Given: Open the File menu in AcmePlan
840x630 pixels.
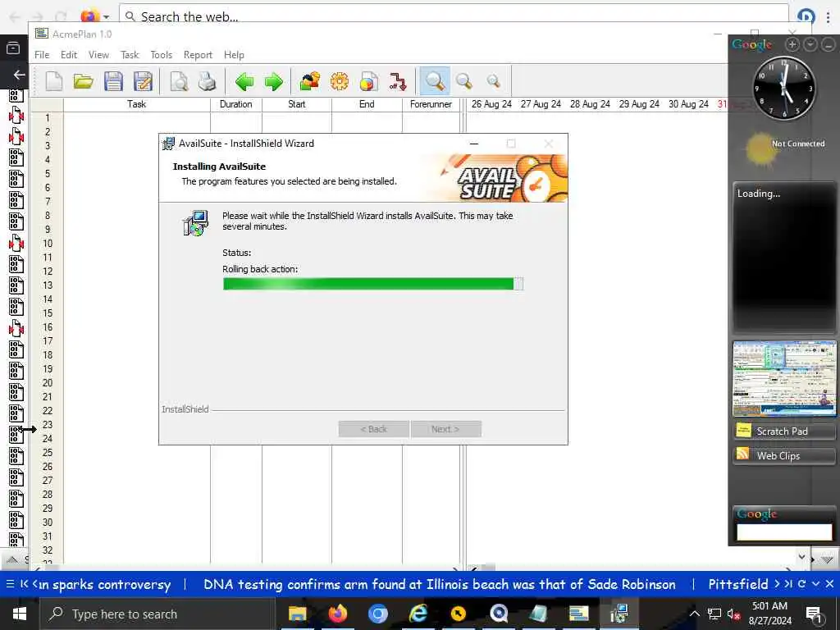Looking at the screenshot, I should [42, 55].
